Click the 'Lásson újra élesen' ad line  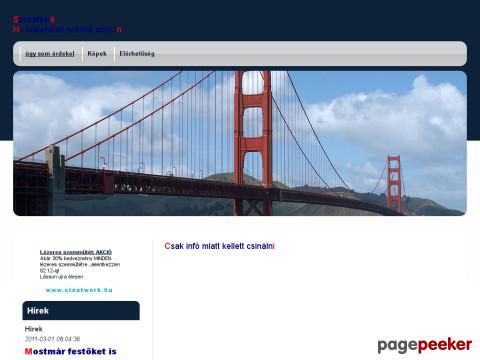61,277
